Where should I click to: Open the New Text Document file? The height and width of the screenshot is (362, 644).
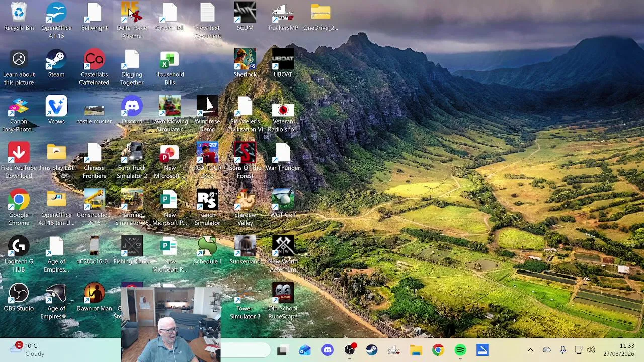coord(207,21)
